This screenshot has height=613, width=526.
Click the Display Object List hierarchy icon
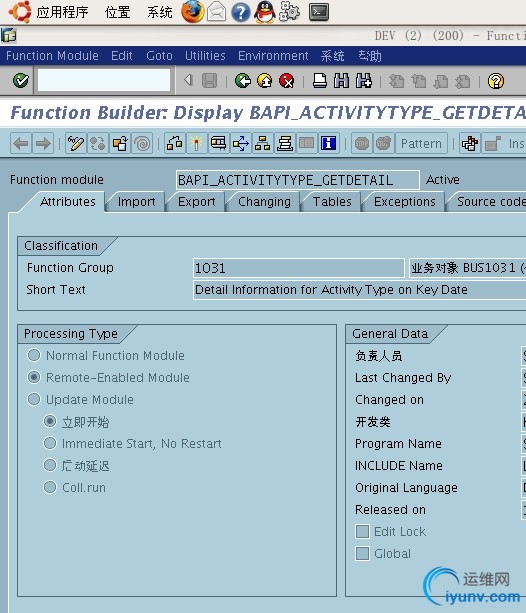[x=263, y=143]
